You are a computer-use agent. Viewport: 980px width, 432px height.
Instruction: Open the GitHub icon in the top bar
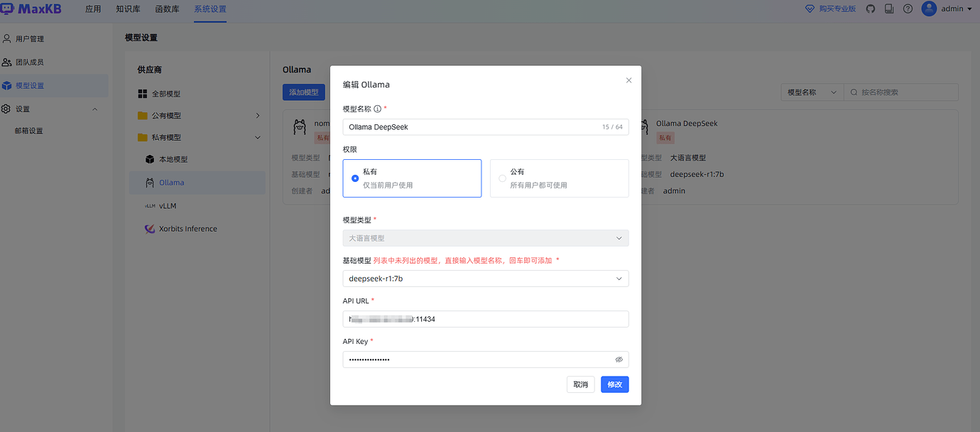pos(870,9)
